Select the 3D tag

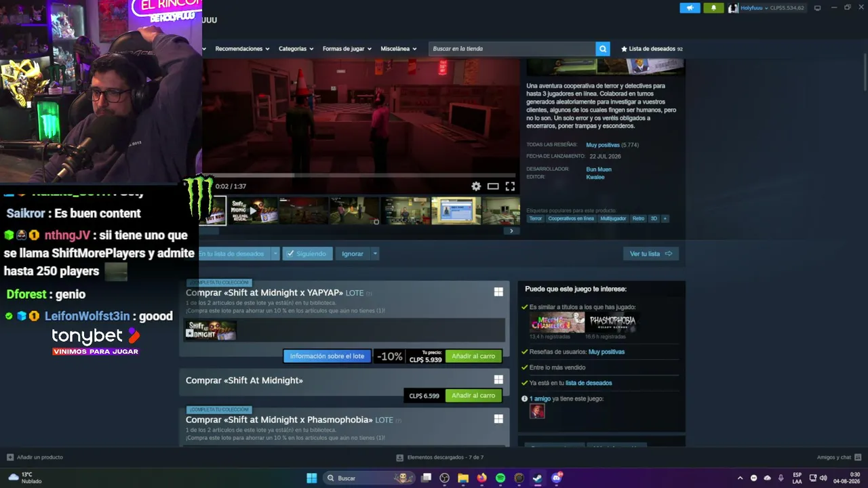654,219
